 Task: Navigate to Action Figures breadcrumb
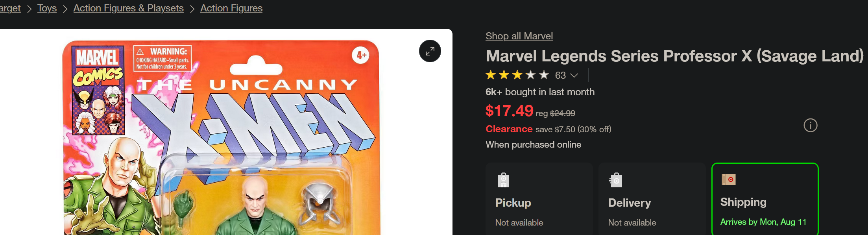pos(231,8)
